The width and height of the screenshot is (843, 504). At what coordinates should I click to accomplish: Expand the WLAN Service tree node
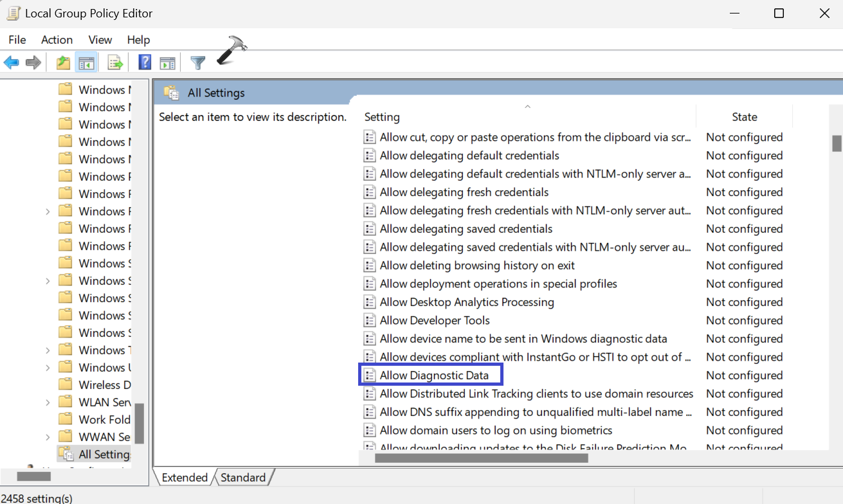pos(48,402)
